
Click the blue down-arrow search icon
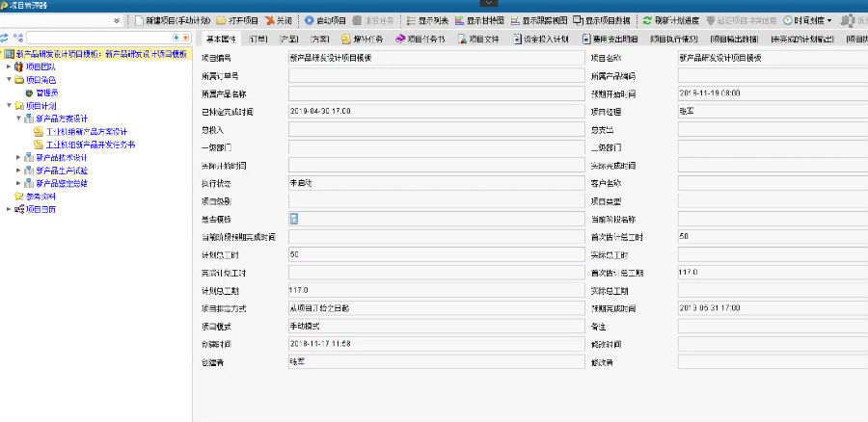pos(176,39)
